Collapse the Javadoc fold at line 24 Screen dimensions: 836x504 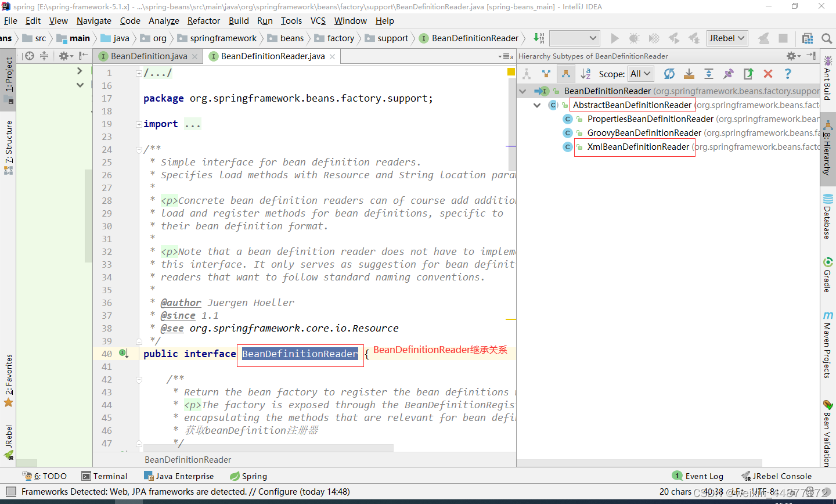tap(139, 150)
